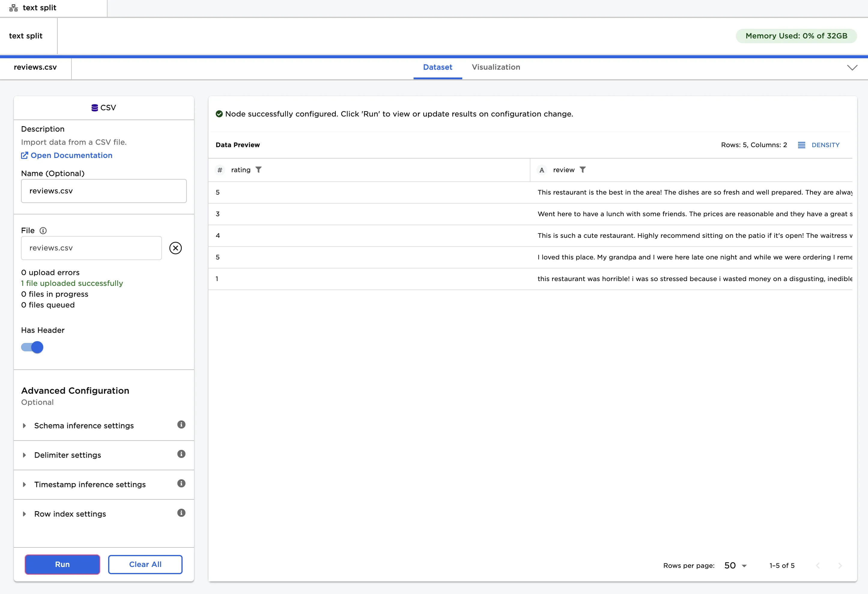Remove the uploaded reviews.csv file
The image size is (868, 594).
tap(175, 248)
